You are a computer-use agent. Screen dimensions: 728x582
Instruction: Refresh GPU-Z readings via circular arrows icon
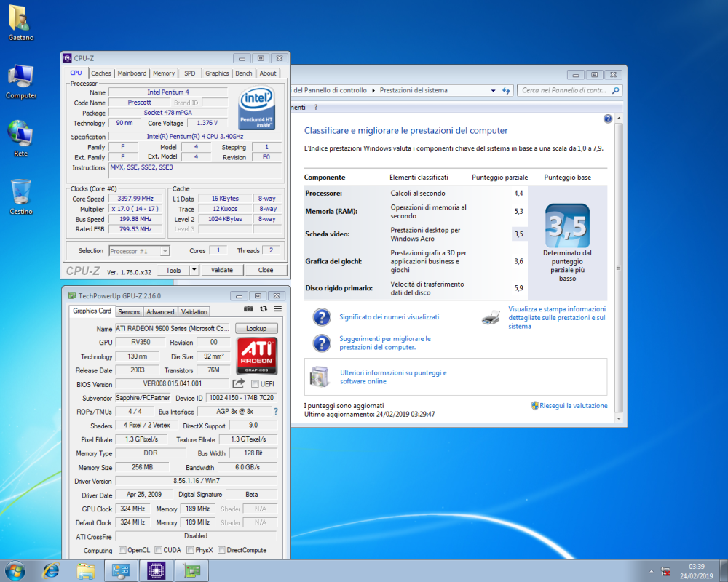pyautogui.click(x=264, y=308)
